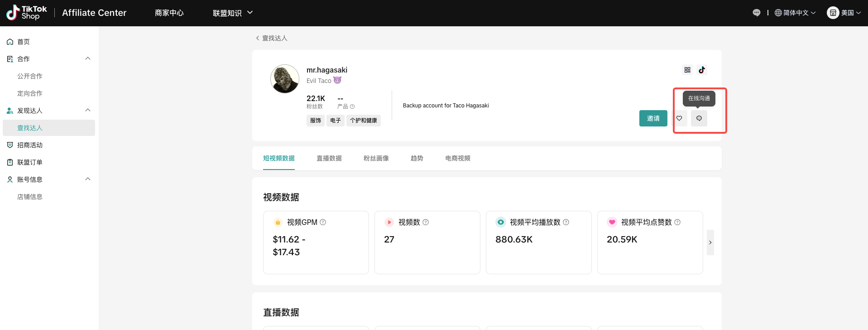Open the 美国 region dropdown

point(844,13)
